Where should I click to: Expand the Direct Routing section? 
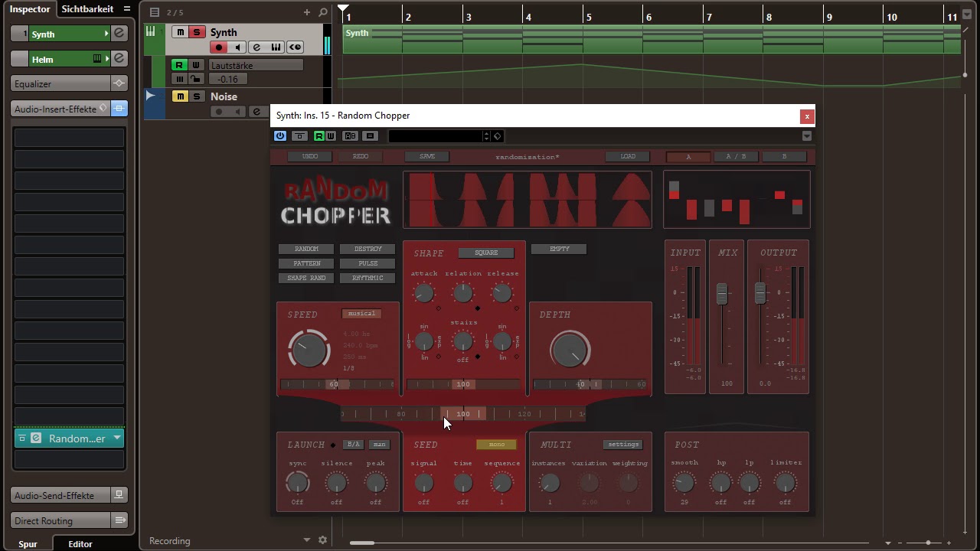tap(60, 520)
